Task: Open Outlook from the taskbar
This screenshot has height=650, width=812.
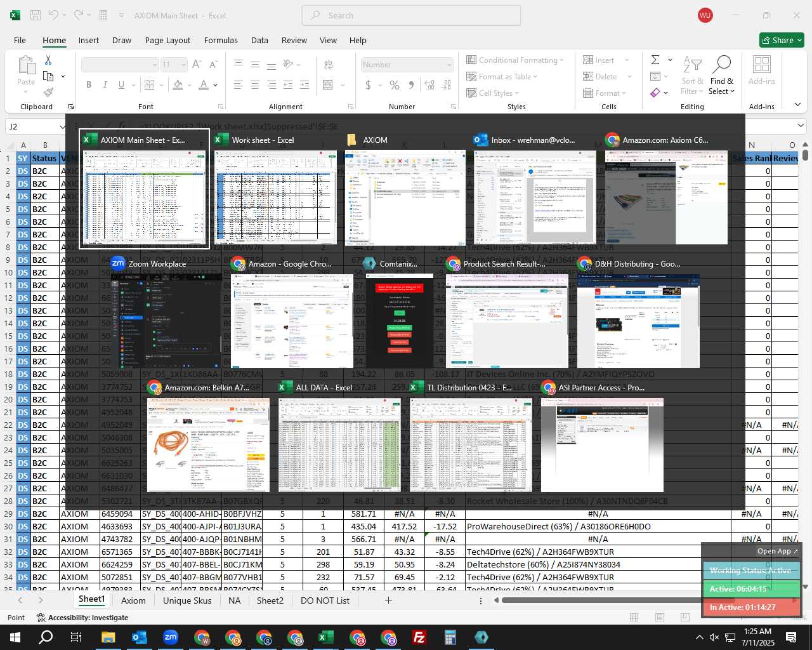Action: (140, 637)
